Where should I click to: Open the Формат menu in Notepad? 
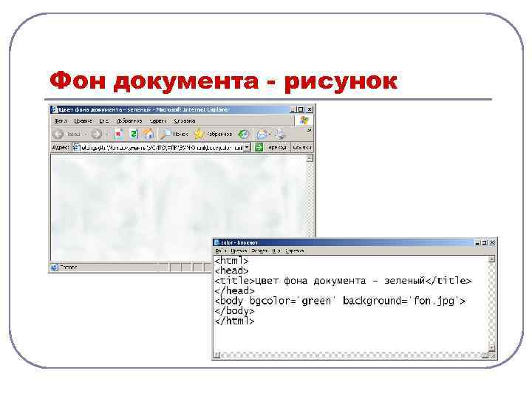(x=259, y=251)
